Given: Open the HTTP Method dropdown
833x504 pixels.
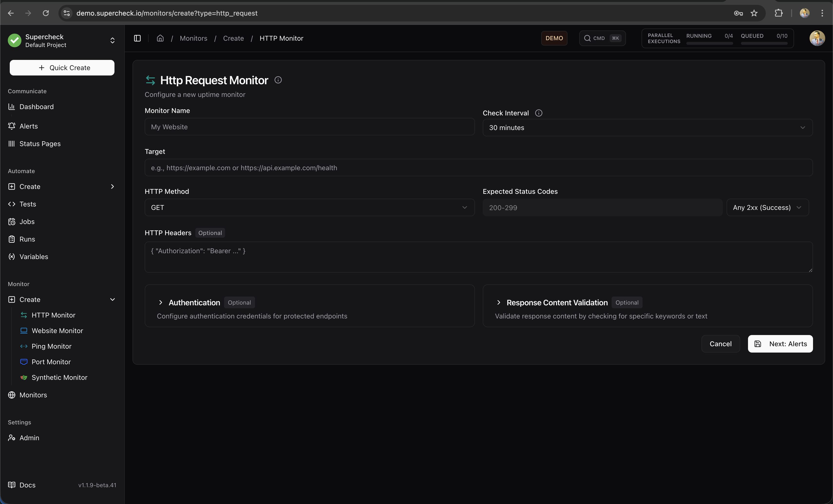Looking at the screenshot, I should [x=464, y=207].
